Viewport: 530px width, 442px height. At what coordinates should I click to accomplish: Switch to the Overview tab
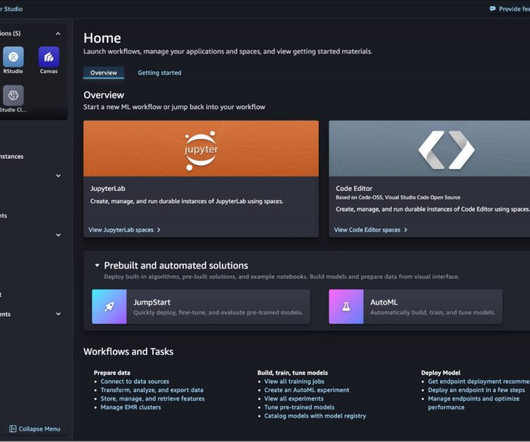point(103,73)
